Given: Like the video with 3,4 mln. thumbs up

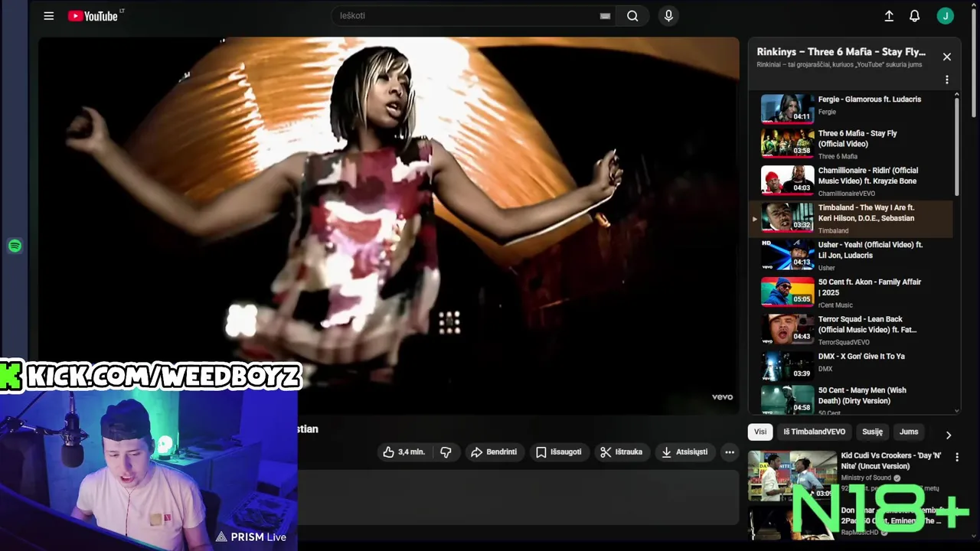Looking at the screenshot, I should pos(404,452).
